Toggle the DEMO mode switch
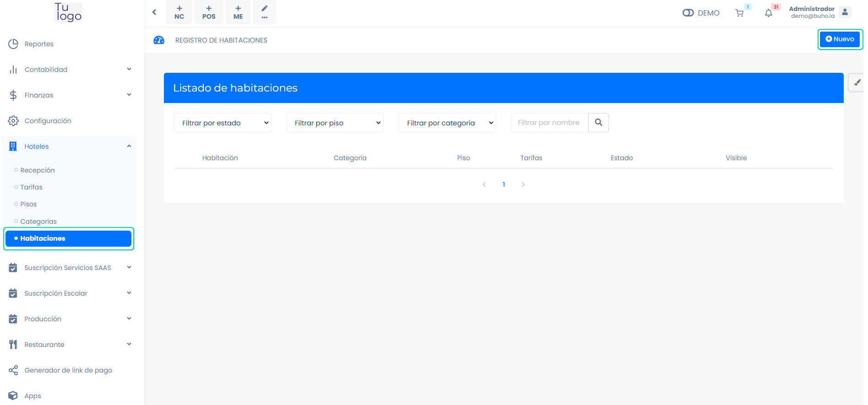868x405 pixels. point(688,13)
